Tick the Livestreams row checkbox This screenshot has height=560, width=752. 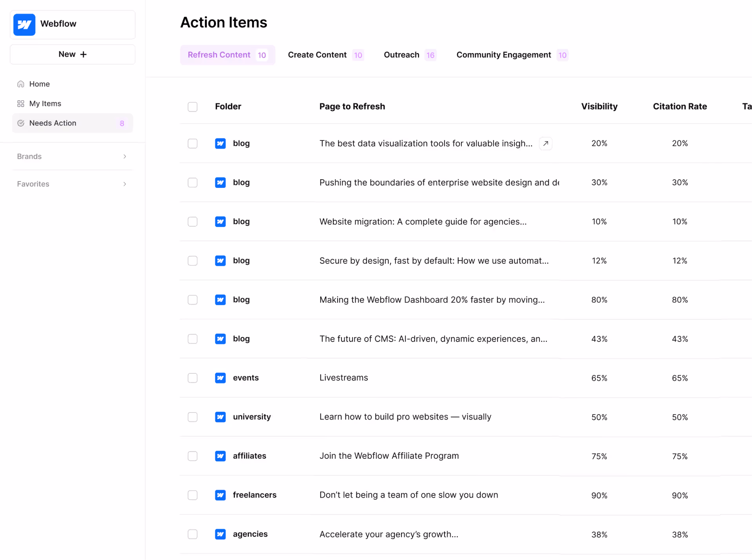coord(193,378)
